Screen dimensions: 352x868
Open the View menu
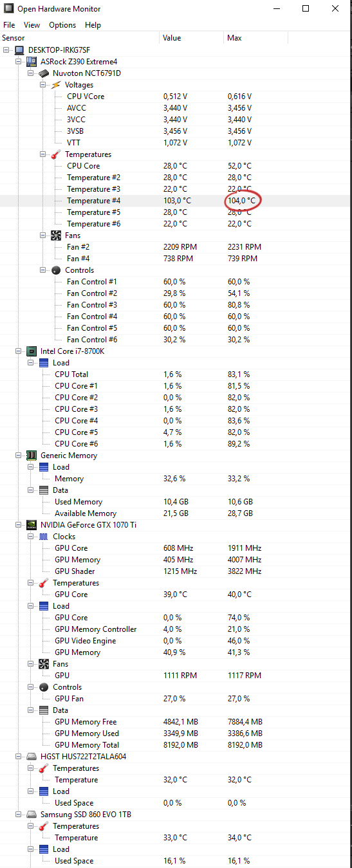[32, 25]
